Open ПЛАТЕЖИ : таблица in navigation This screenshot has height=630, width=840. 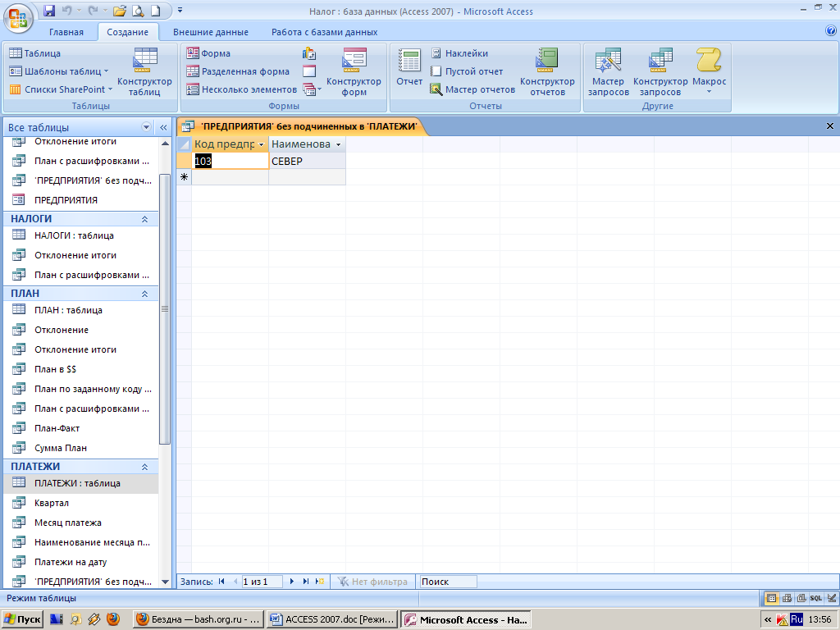point(81,483)
